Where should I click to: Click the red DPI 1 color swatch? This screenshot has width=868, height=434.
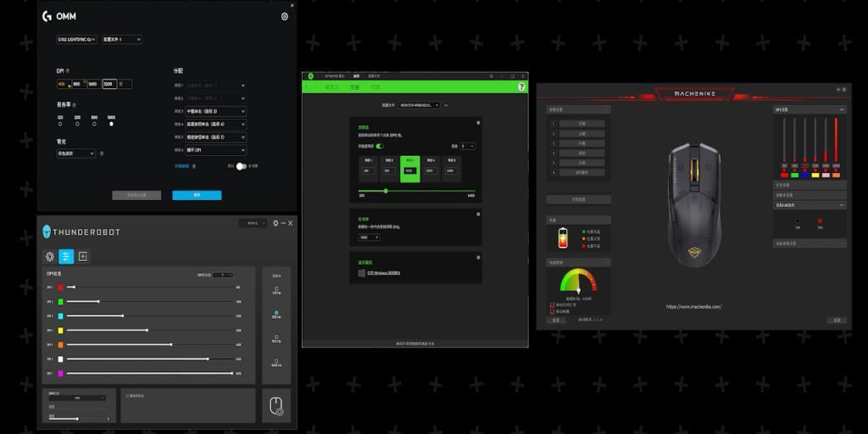point(60,288)
